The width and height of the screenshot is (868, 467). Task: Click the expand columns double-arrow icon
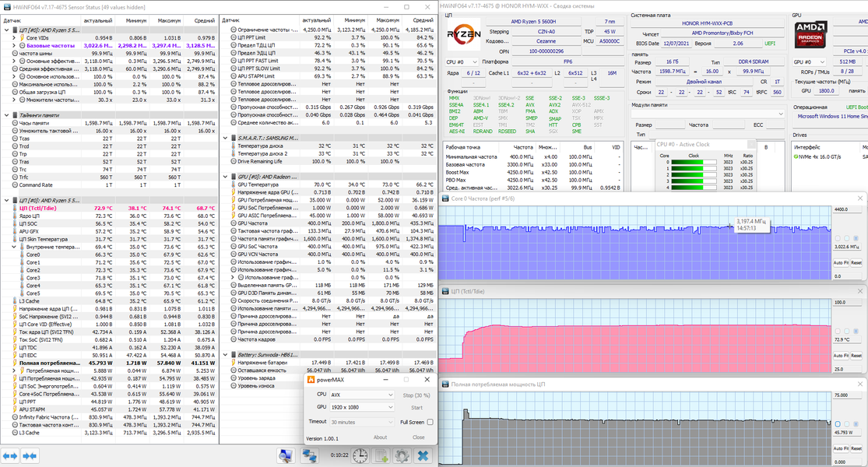[x=10, y=456]
